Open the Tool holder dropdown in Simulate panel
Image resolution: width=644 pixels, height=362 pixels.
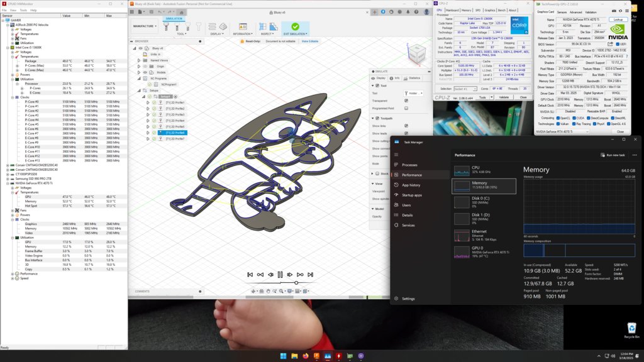(x=413, y=93)
